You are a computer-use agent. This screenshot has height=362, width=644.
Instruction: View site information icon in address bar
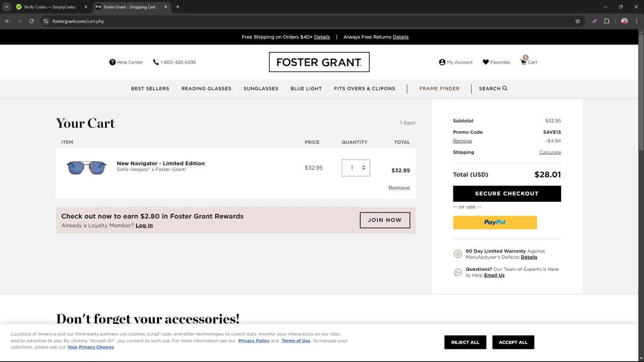[46, 21]
